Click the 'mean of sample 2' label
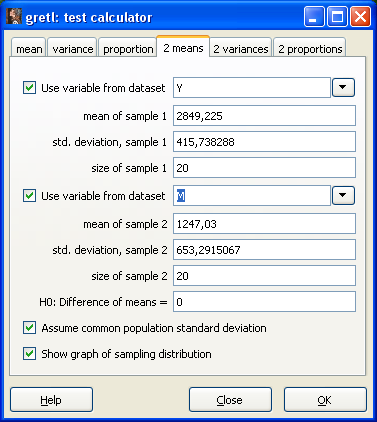 [125, 224]
